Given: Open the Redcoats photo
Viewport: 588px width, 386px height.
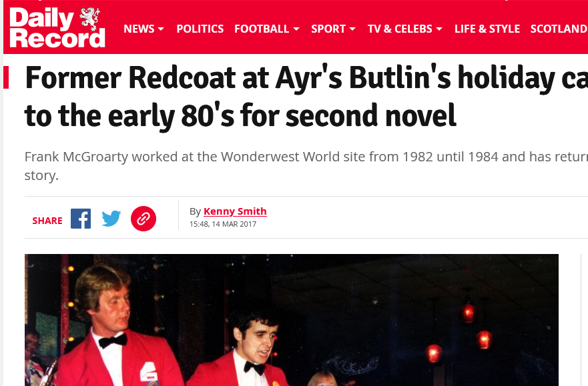Looking at the screenshot, I should [292, 320].
